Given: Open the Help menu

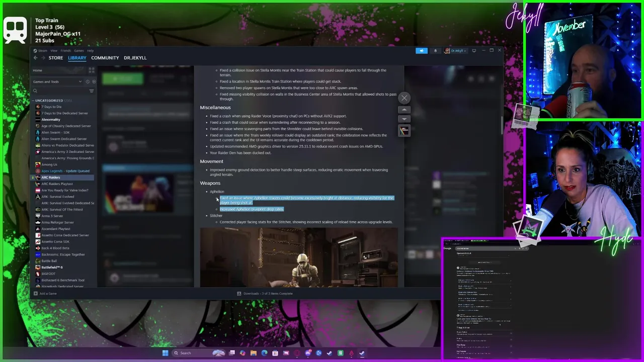Looking at the screenshot, I should coord(90,50).
